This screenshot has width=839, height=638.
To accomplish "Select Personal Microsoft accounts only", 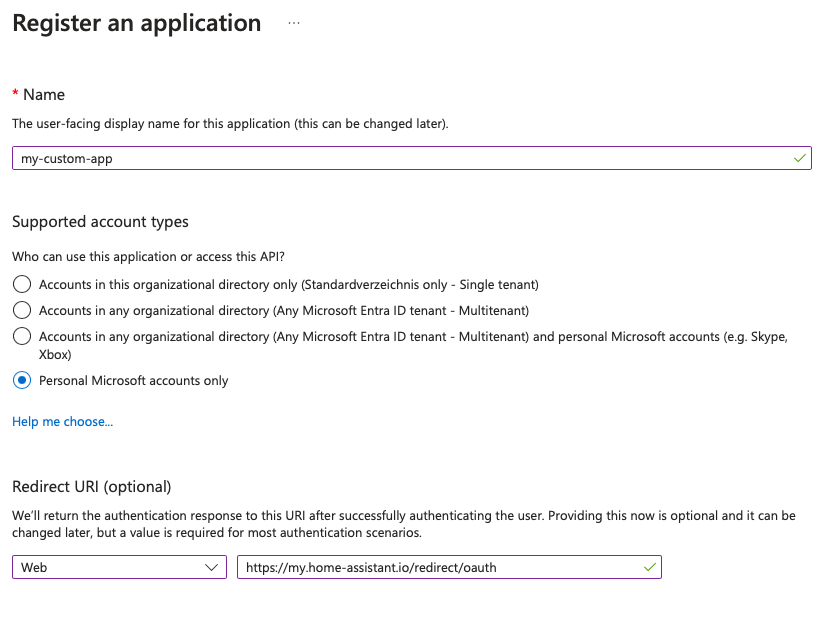I will [x=21, y=380].
